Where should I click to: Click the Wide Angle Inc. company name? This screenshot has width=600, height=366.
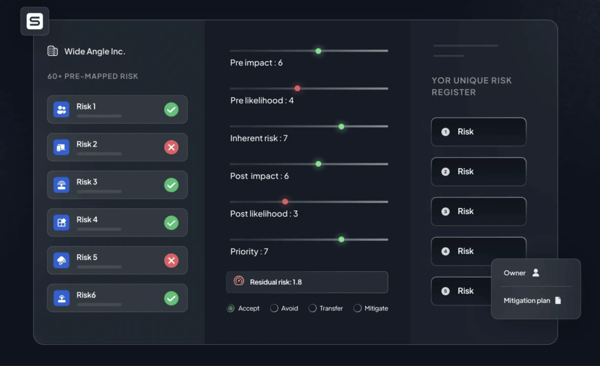(95, 51)
